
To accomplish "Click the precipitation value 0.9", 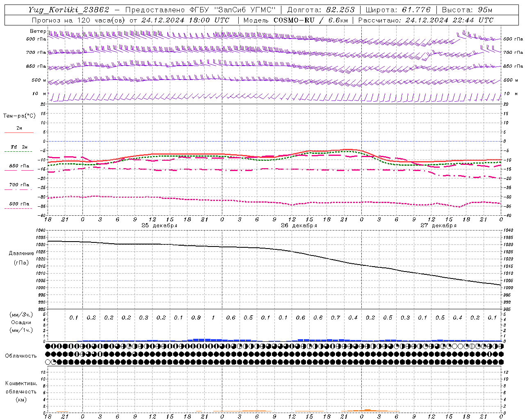I will [x=196, y=317].
